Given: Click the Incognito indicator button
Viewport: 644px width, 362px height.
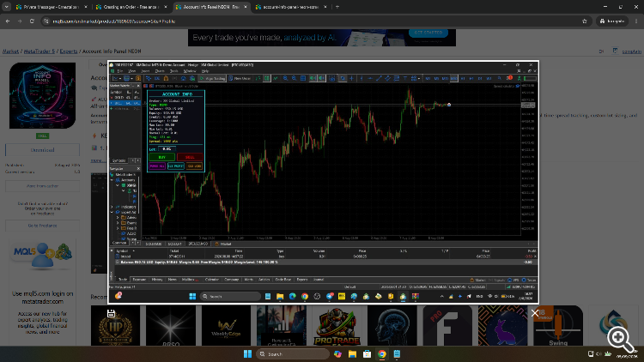Looking at the screenshot, I should coord(612,21).
